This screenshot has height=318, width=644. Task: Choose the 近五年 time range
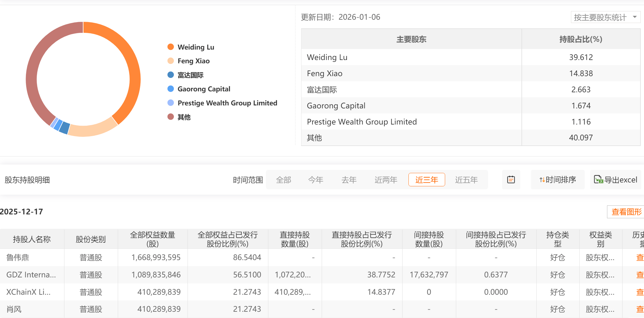pos(466,180)
